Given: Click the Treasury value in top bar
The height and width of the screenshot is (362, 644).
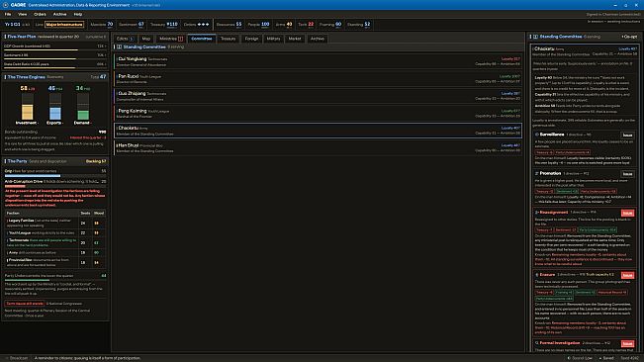Looking at the screenshot, I should (x=172, y=24).
